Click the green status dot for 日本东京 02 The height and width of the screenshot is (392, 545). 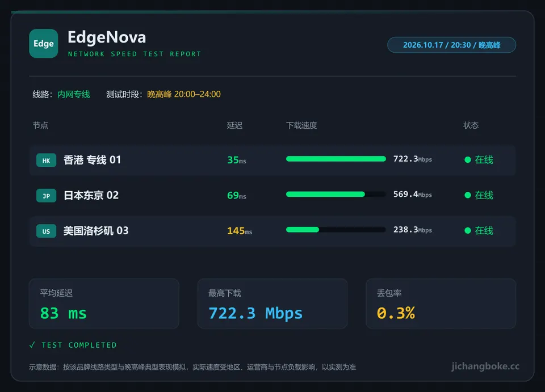pyautogui.click(x=467, y=195)
